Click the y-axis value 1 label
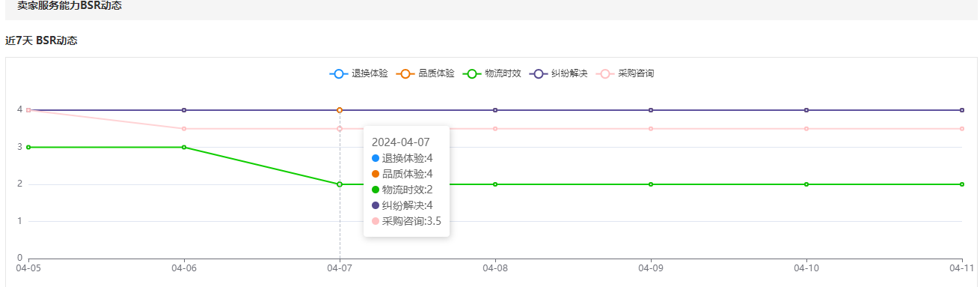 coord(20,221)
